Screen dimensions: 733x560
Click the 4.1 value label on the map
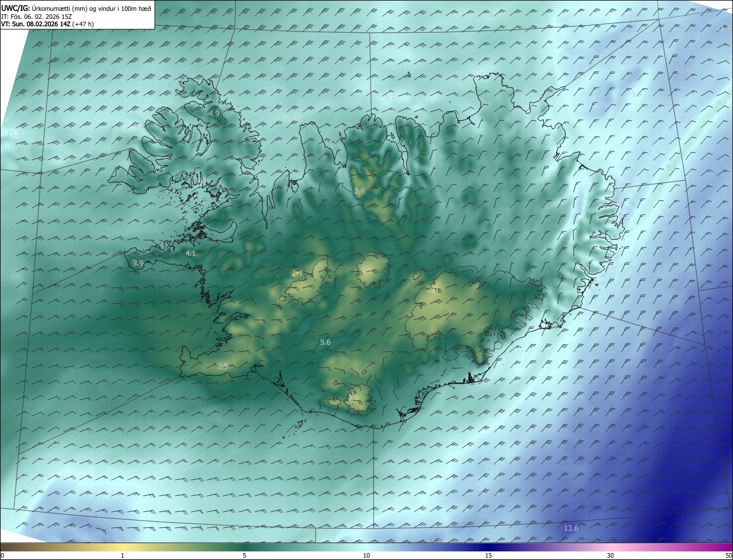coord(191,253)
